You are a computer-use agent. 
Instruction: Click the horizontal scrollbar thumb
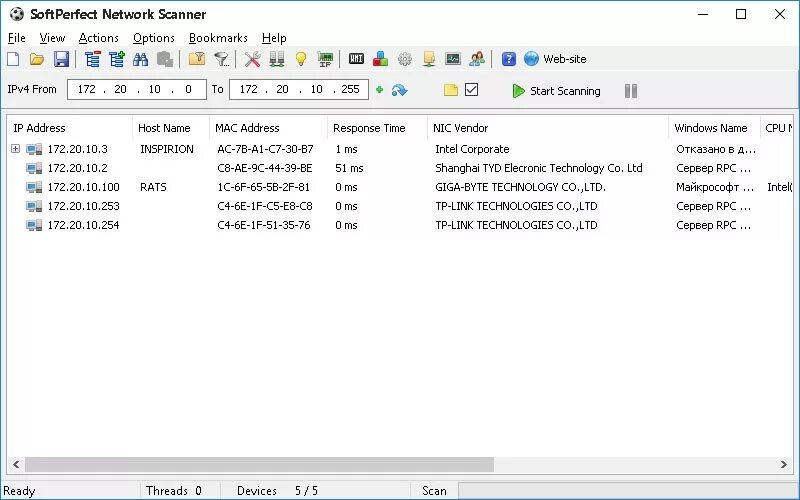click(x=259, y=464)
